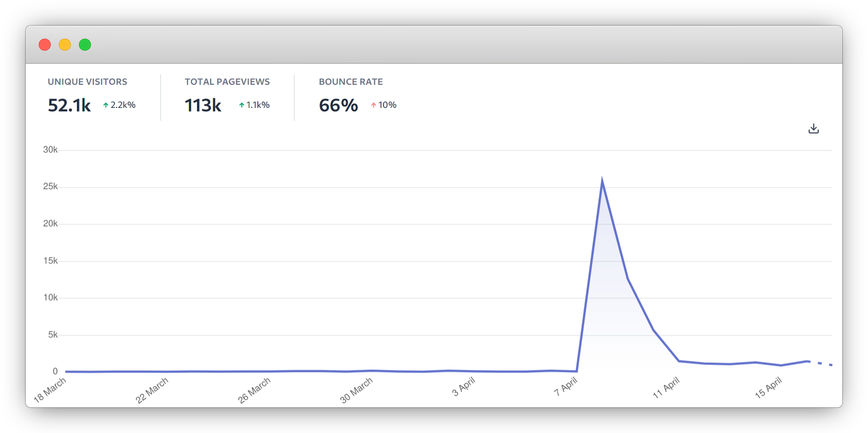Click the 66% bounce rate value
This screenshot has height=433, width=868.
338,105
